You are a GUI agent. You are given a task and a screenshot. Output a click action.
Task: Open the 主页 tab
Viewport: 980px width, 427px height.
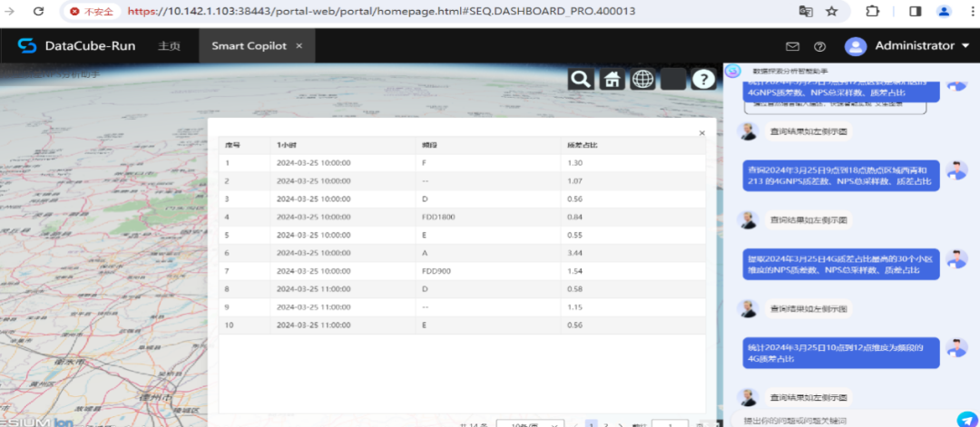(169, 46)
